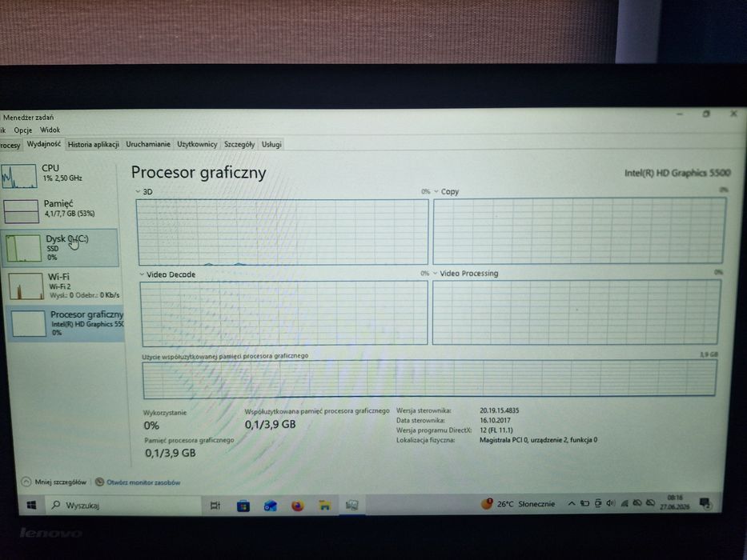Launch Microsoft Store from taskbar

point(243,506)
